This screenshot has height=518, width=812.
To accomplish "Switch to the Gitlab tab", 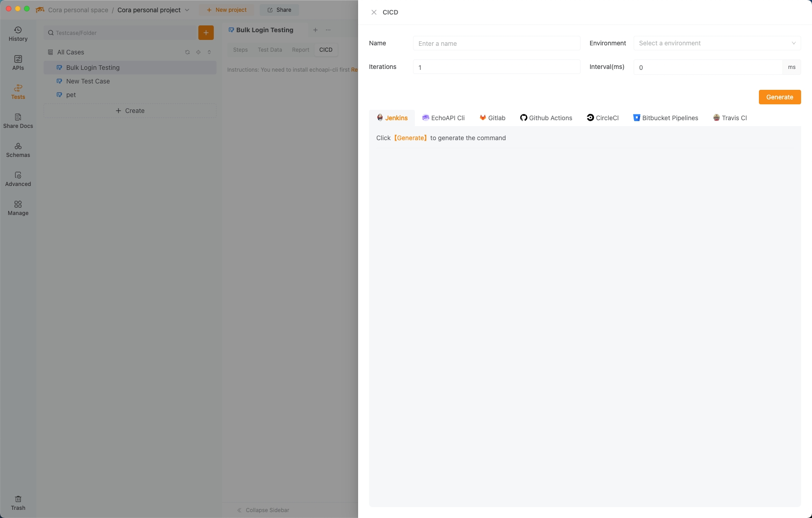I will (492, 118).
